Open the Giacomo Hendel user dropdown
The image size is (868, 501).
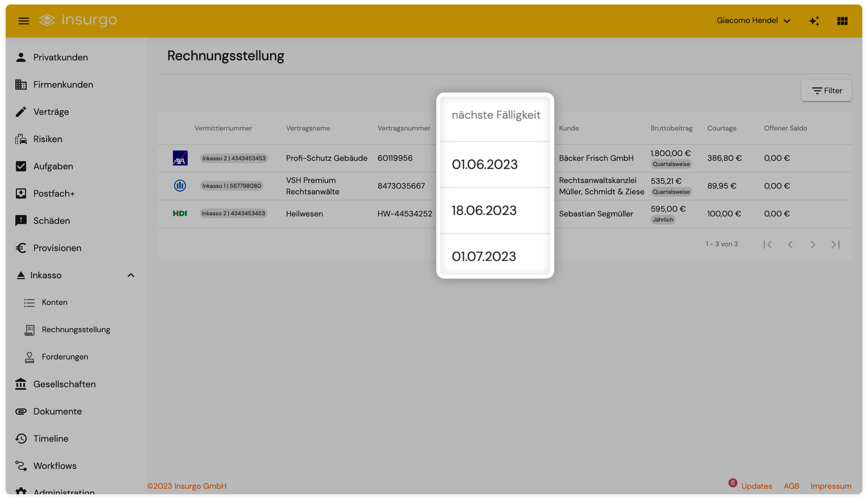coord(753,21)
